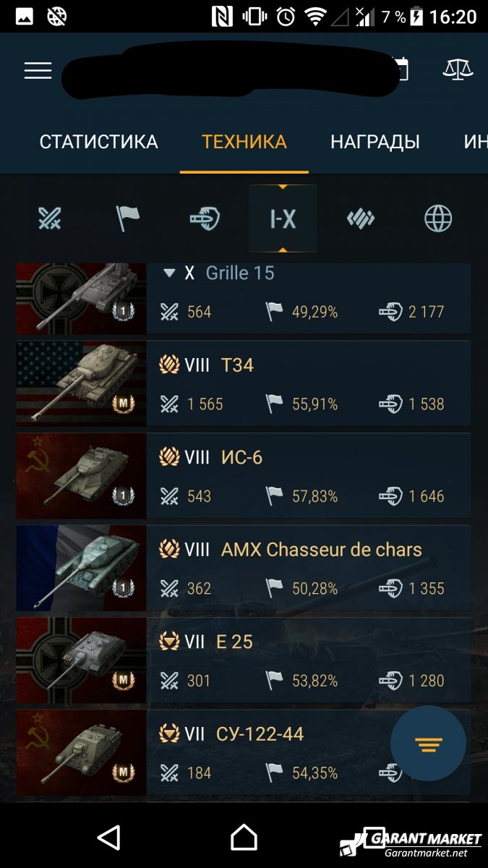The image size is (488, 868).
Task: Switch to the СТАТИСТИКА tab
Action: click(x=98, y=142)
